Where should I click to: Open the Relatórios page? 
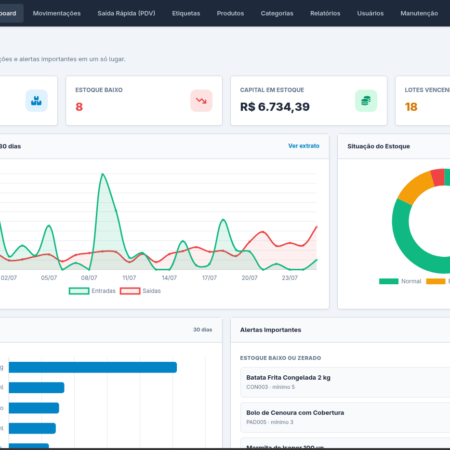[x=325, y=13]
